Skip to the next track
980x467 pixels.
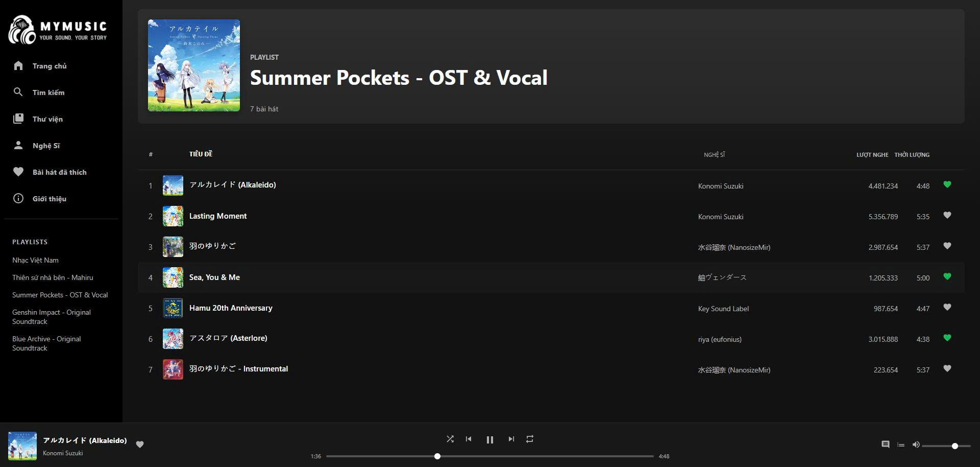click(511, 439)
